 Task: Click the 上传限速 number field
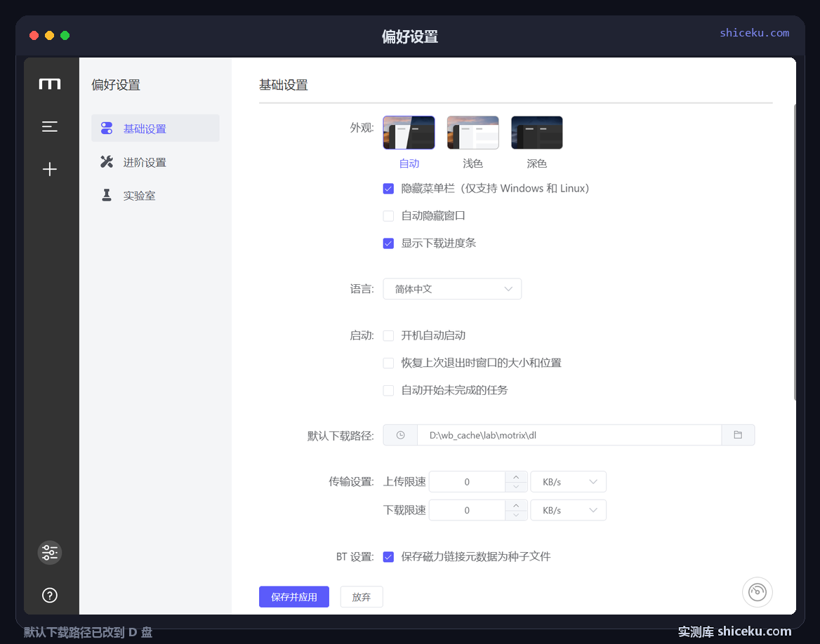(x=467, y=482)
